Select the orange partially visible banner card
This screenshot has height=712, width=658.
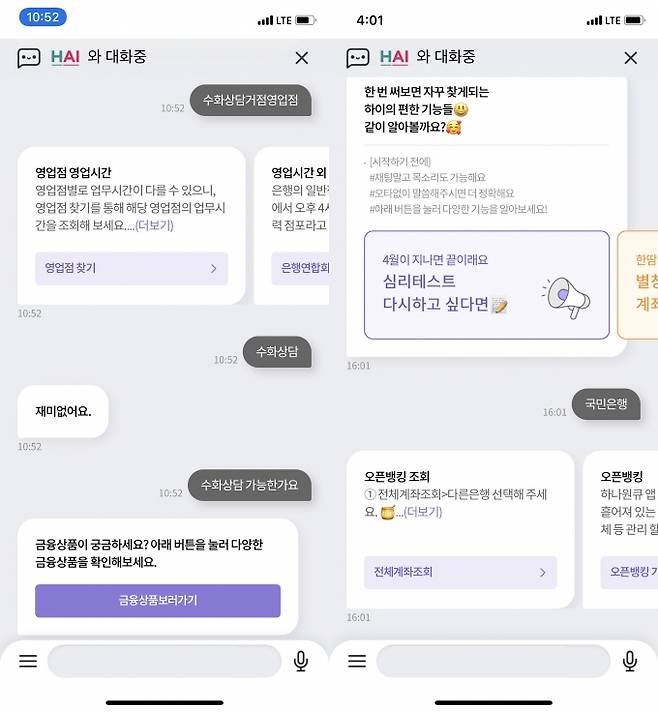pos(638,285)
